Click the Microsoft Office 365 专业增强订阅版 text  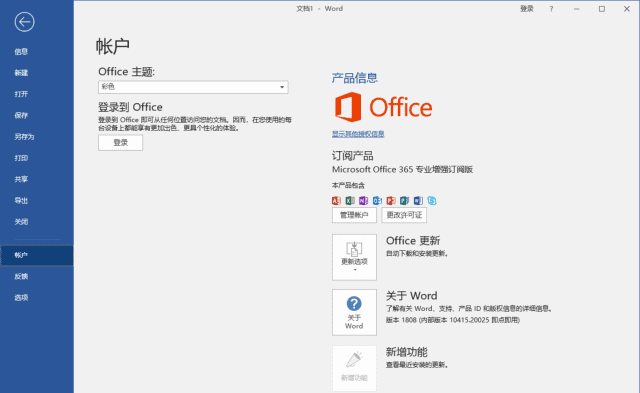click(x=402, y=169)
